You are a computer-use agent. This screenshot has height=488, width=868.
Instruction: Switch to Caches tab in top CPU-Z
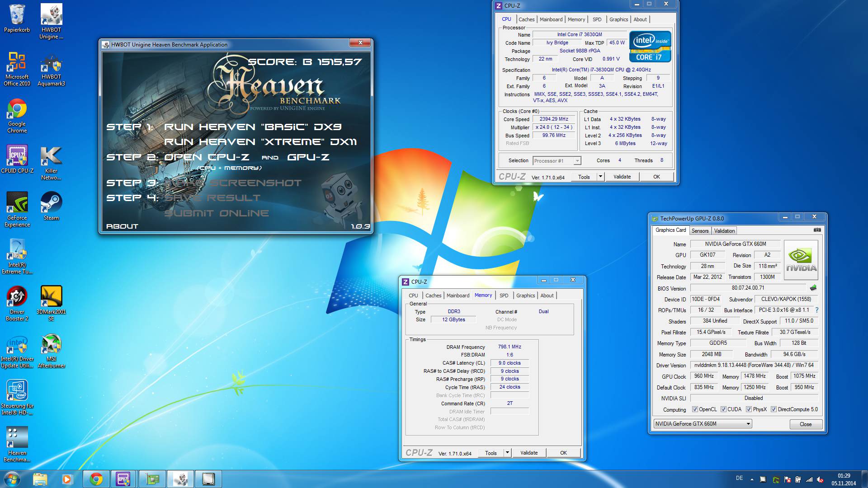[526, 19]
